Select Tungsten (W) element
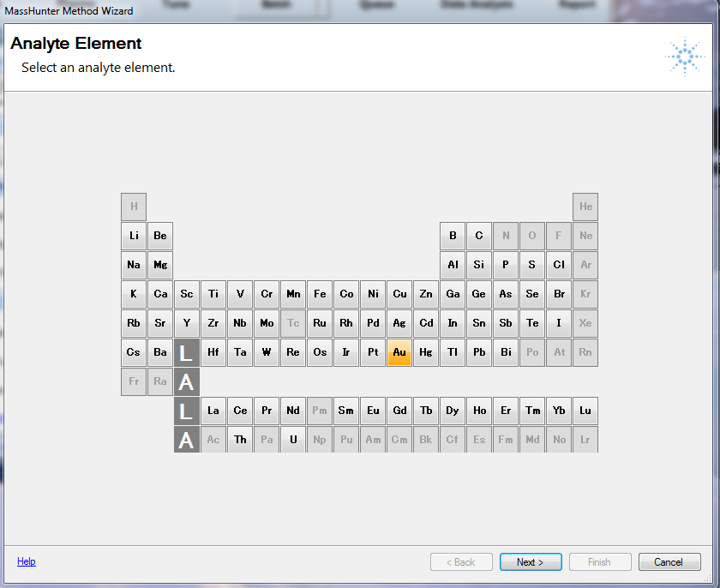This screenshot has height=588, width=720. [x=267, y=352]
